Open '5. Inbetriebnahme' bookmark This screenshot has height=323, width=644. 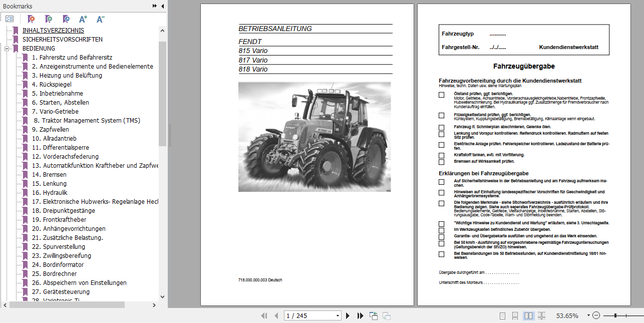point(58,94)
